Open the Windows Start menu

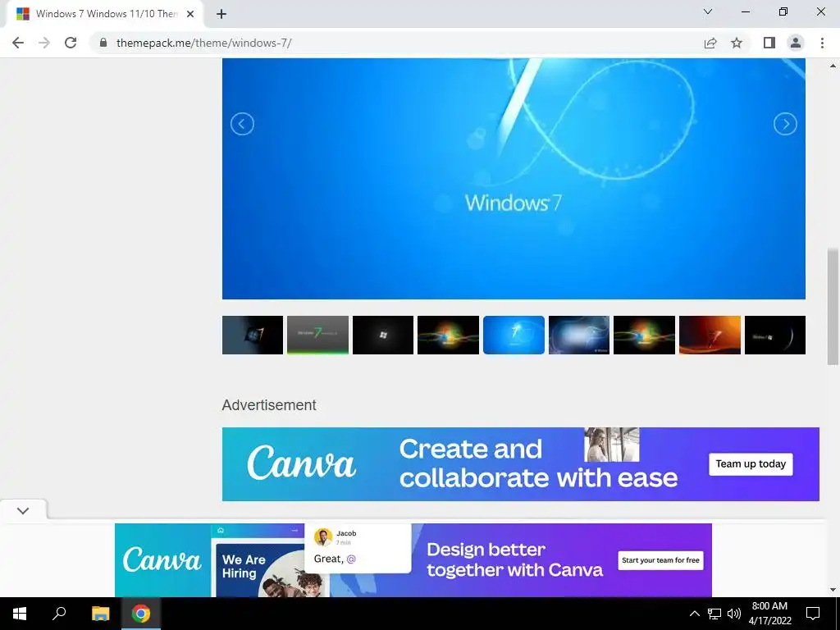pyautogui.click(x=20, y=614)
